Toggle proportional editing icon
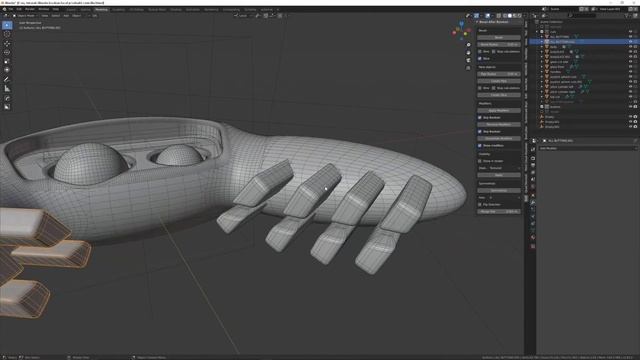 [280, 16]
